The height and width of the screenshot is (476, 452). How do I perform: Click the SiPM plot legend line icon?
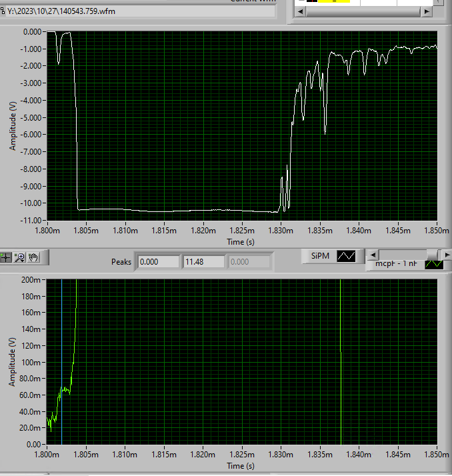pos(346,256)
